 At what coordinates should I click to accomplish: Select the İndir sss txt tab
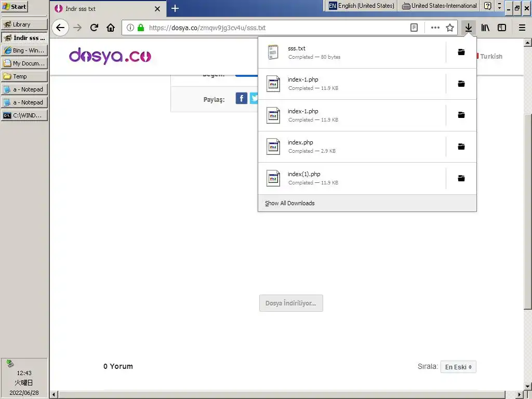coord(109,9)
